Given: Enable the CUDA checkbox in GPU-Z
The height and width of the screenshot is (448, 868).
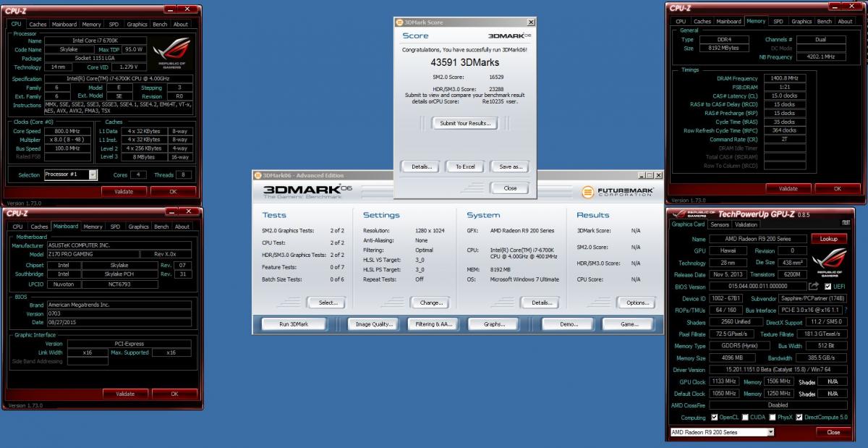Looking at the screenshot, I should pos(744,418).
